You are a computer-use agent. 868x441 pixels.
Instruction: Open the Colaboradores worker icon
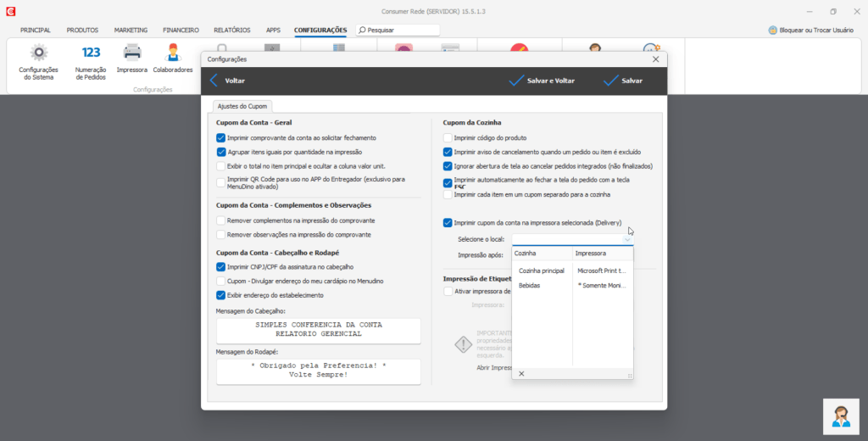(x=173, y=53)
